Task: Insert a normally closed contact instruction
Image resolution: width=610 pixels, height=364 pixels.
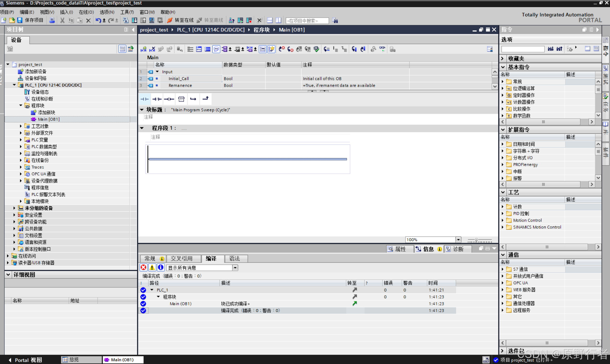Action: (157, 99)
